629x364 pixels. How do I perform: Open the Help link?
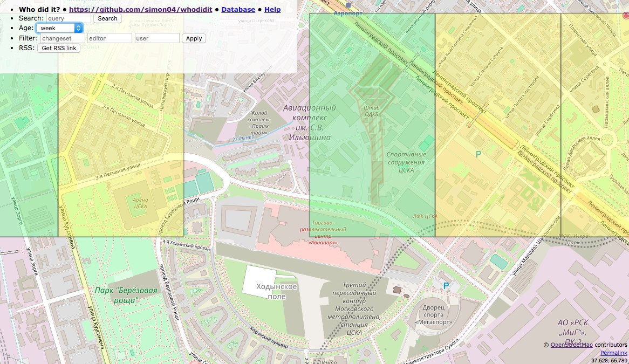pos(272,10)
